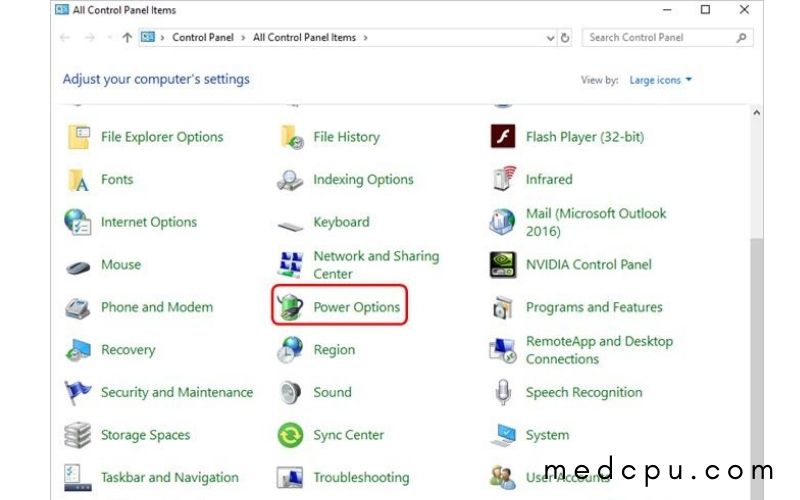The height and width of the screenshot is (500, 800).
Task: Open the Storage Spaces link
Action: coord(145,435)
